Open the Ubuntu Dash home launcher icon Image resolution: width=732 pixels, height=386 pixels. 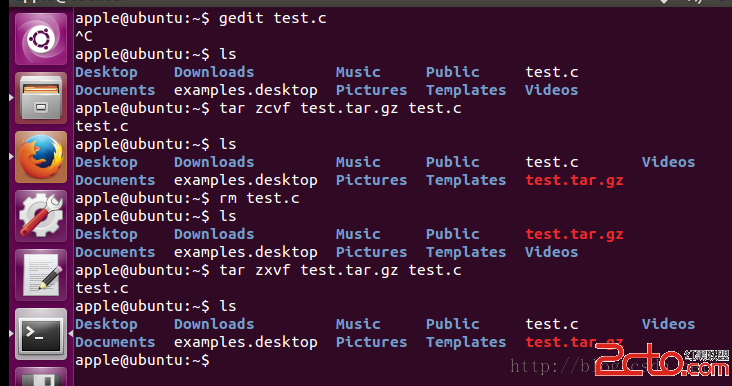click(41, 39)
